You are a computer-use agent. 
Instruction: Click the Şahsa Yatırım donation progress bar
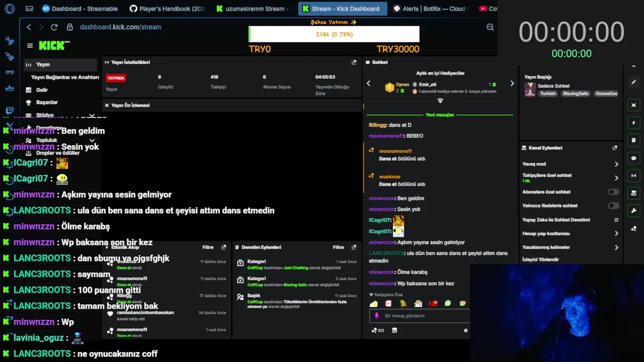(334, 34)
